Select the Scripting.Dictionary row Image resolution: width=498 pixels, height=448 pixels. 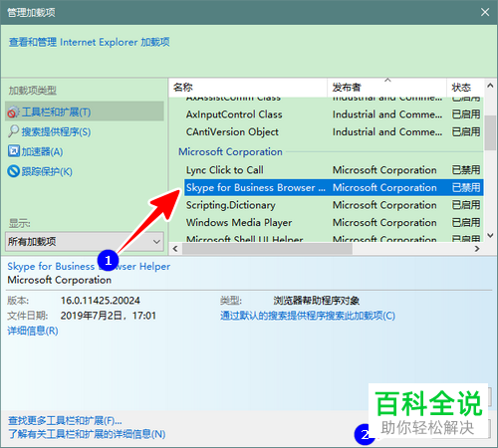(334, 205)
